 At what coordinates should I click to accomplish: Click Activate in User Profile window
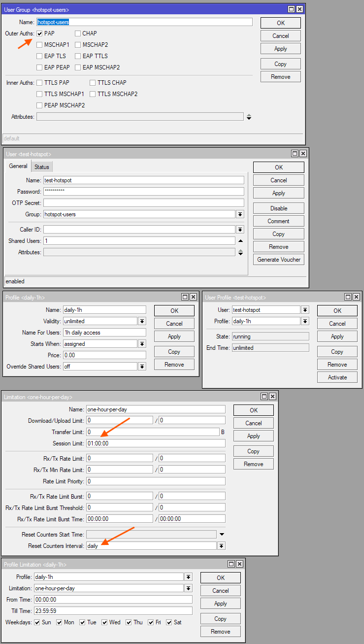(x=337, y=377)
